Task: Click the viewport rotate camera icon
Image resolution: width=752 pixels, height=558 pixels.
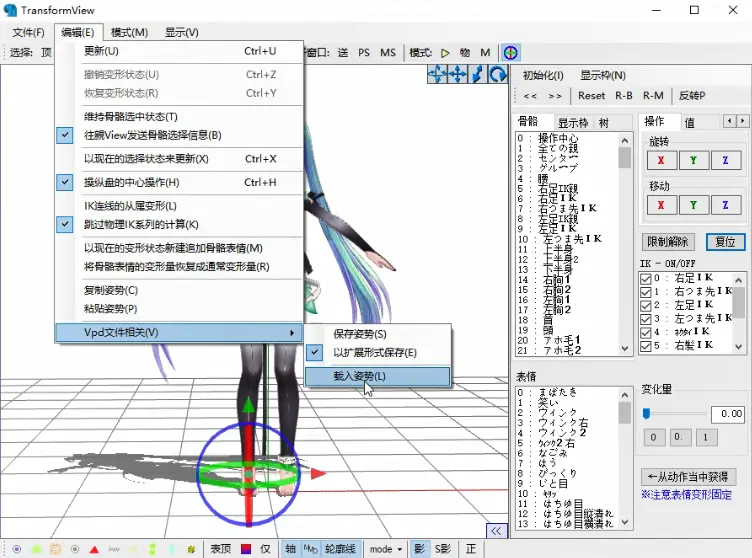Action: coord(437,74)
